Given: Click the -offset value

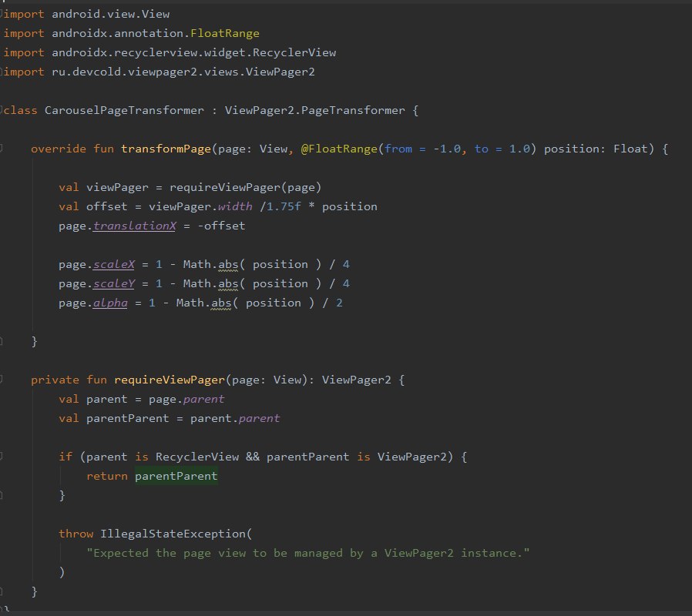Looking at the screenshot, I should pyautogui.click(x=221, y=226).
